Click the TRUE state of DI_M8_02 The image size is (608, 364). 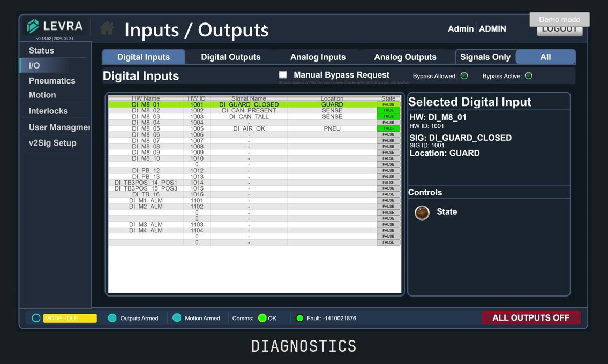388,110
